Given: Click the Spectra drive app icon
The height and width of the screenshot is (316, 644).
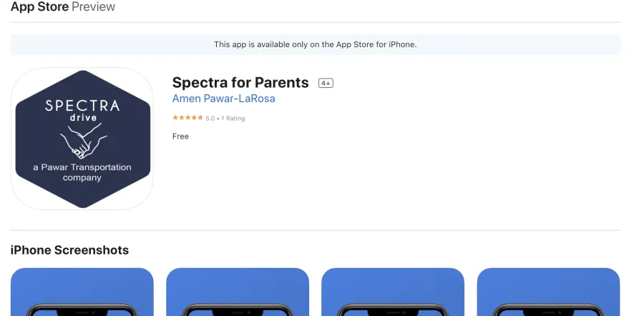Looking at the screenshot, I should (x=82, y=139).
